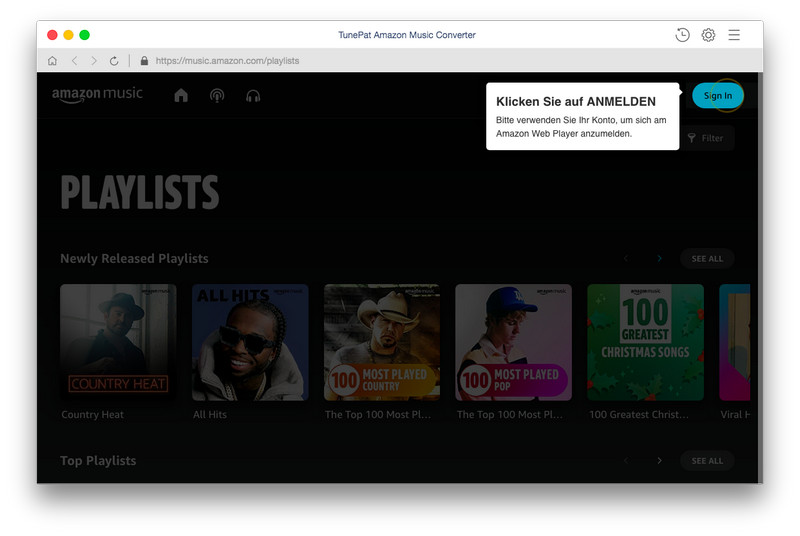This screenshot has width=800, height=536.
Task: Show previous Newly Released Playlists with left chevron
Action: tap(626, 259)
